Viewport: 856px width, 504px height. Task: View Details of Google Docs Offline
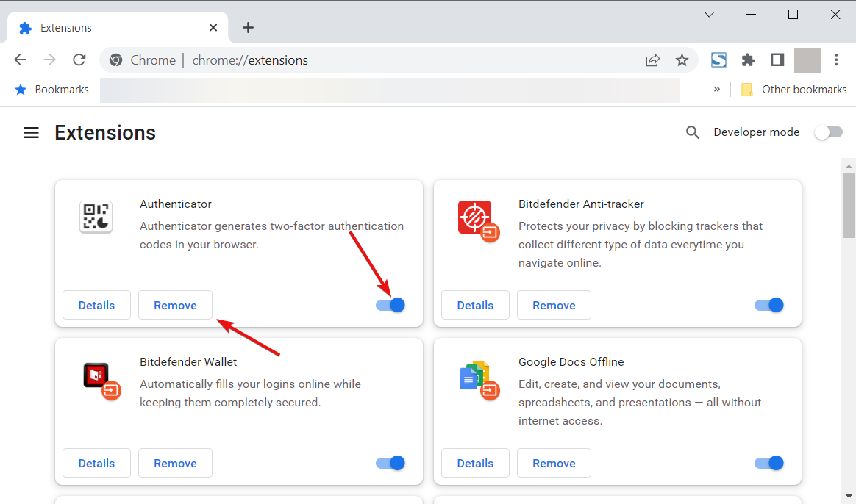(x=476, y=463)
